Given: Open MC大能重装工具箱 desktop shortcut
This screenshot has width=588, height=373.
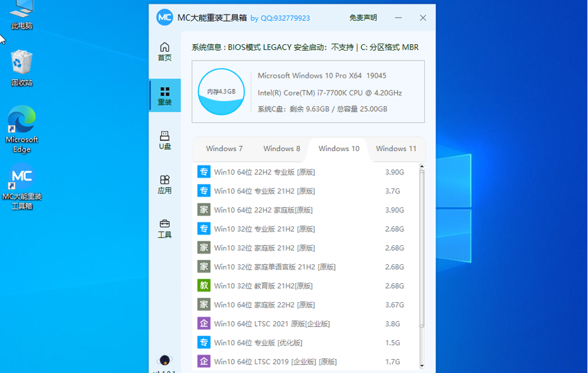Looking at the screenshot, I should tap(21, 186).
